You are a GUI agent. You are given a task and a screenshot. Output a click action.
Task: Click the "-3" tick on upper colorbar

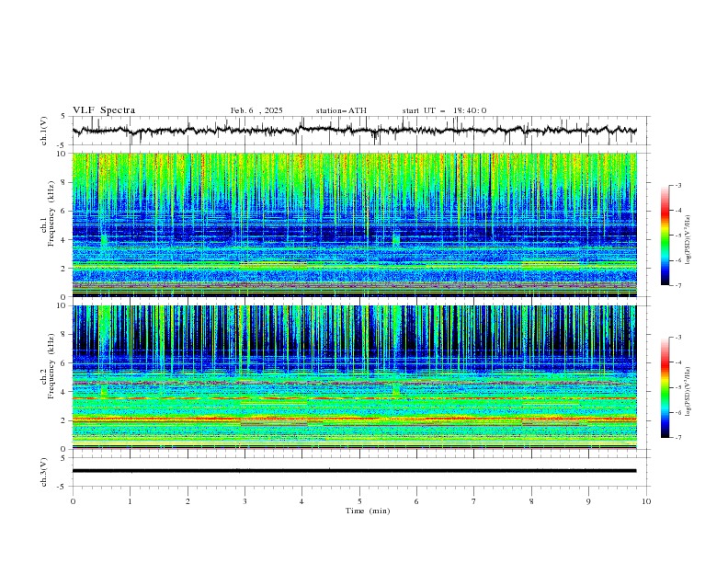[x=677, y=185]
